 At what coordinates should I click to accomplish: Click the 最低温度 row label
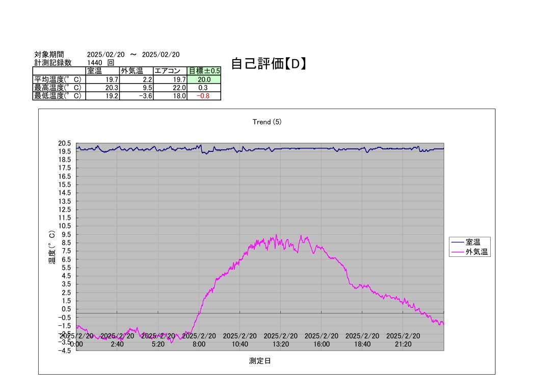point(59,96)
